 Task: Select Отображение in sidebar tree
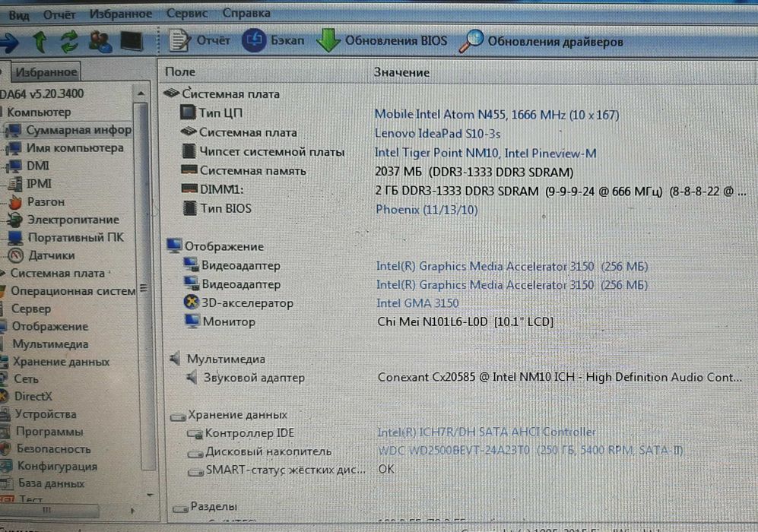point(49,327)
